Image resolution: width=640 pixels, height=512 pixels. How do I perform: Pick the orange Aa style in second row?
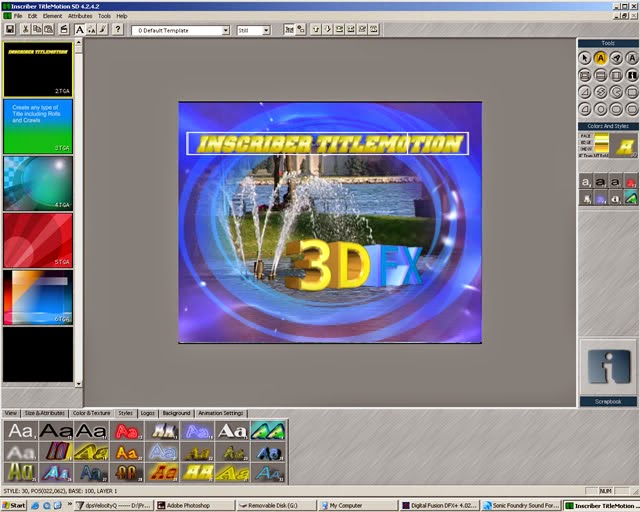127,452
